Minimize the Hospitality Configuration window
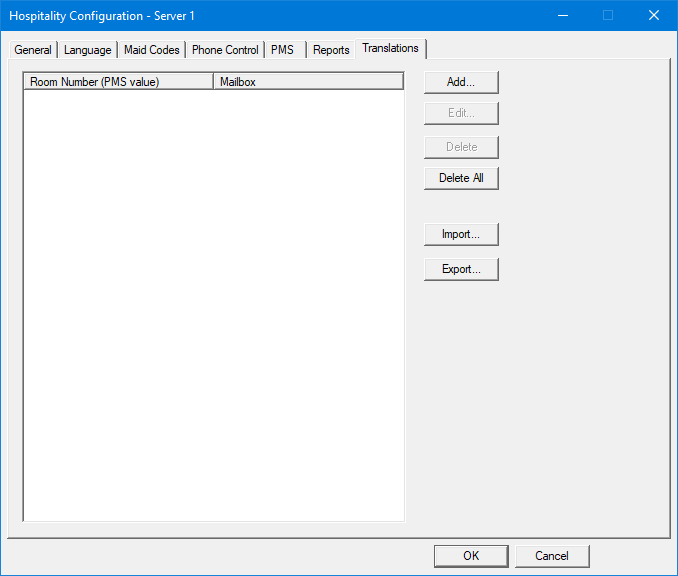The width and height of the screenshot is (678, 576). tap(562, 15)
